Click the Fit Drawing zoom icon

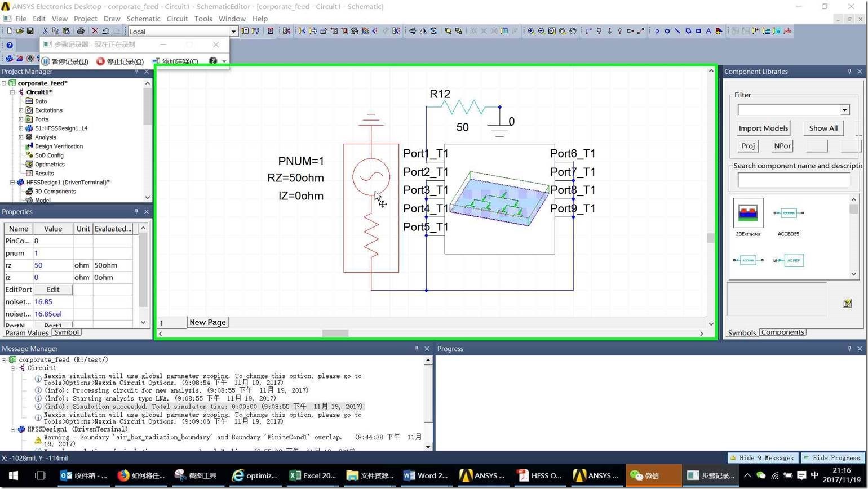552,31
